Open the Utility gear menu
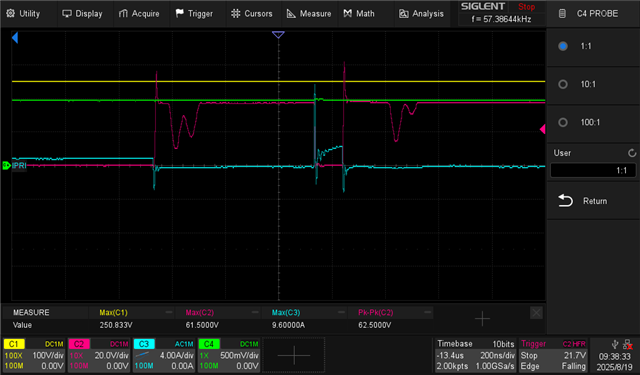Image resolution: width=640 pixels, height=375 pixels. pos(23,13)
